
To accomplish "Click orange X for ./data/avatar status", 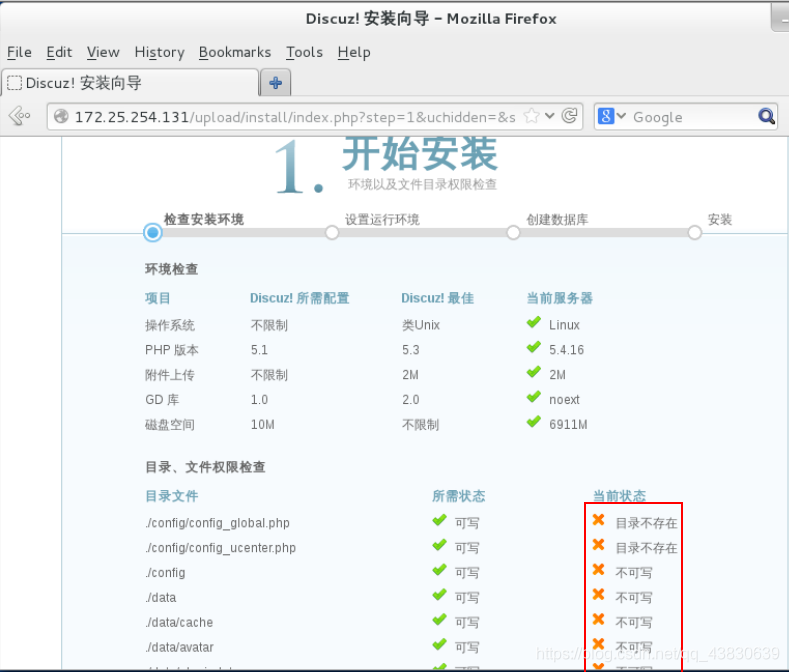I will (x=598, y=644).
